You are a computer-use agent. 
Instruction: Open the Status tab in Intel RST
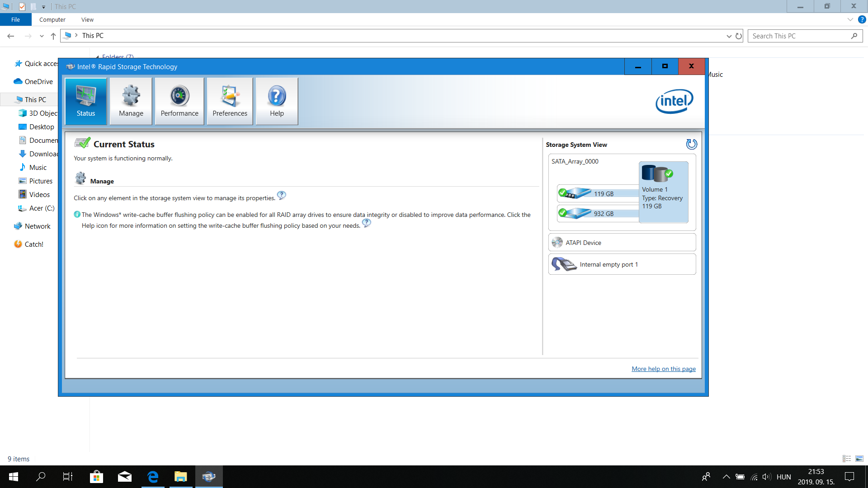click(x=86, y=101)
